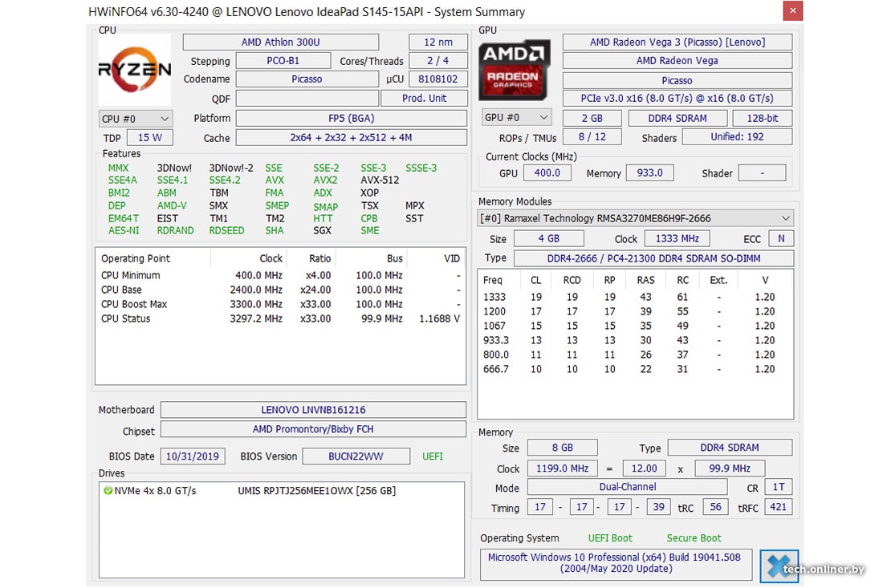The width and height of the screenshot is (883, 588).
Task: Click the AMD Radeon Vega 3 GPU name field
Action: 677,43
